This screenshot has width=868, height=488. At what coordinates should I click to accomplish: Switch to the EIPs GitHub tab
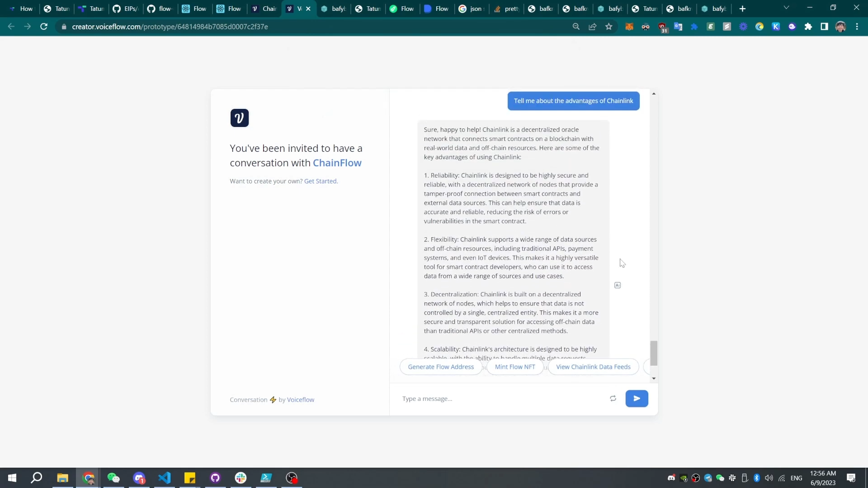[x=126, y=9]
